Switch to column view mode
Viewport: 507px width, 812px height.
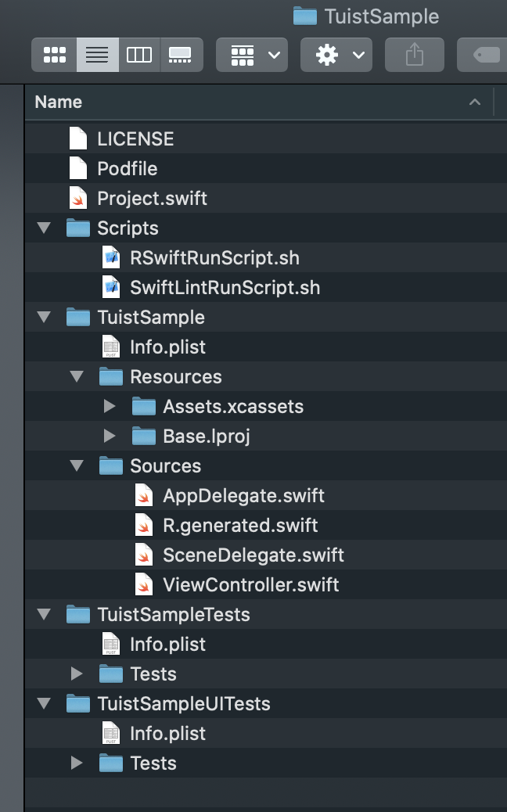(x=139, y=55)
